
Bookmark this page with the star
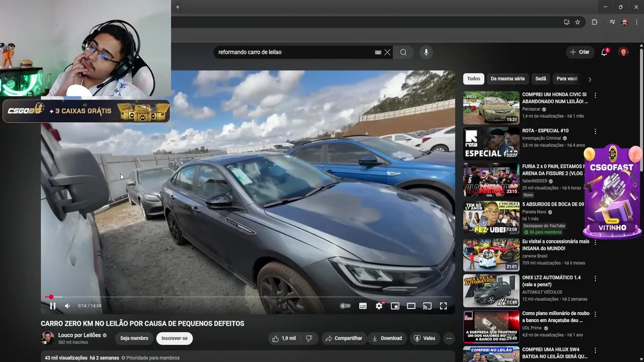(x=578, y=22)
